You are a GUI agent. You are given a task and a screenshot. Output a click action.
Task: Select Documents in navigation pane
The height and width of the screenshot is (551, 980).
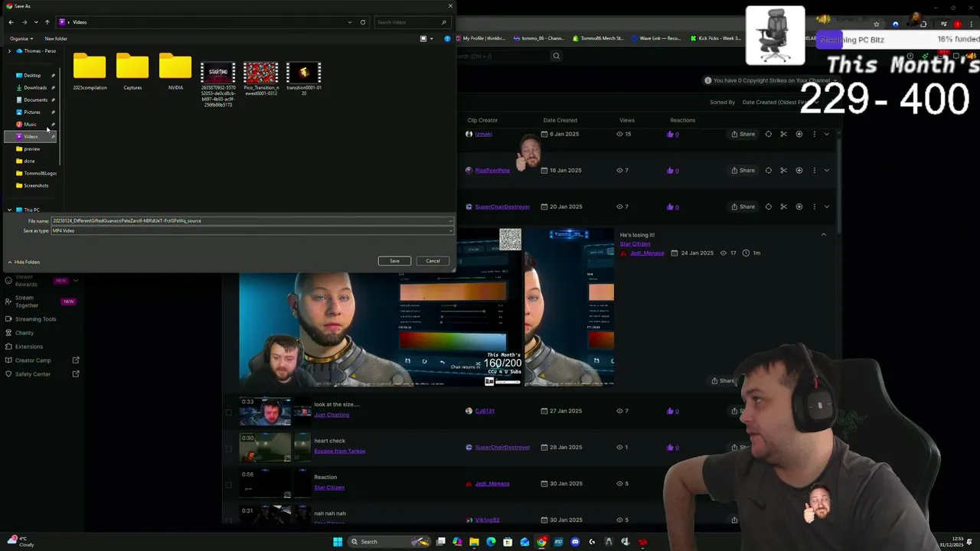pyautogui.click(x=35, y=99)
